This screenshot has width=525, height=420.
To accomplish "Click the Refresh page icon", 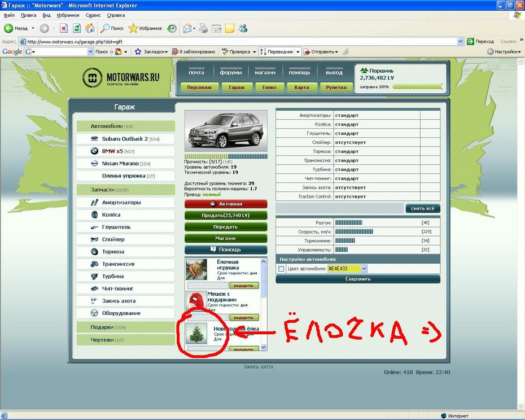I will (x=77, y=28).
